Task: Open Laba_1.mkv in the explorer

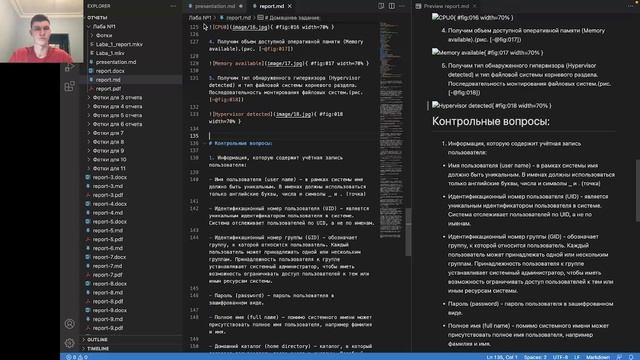Action: pos(110,53)
